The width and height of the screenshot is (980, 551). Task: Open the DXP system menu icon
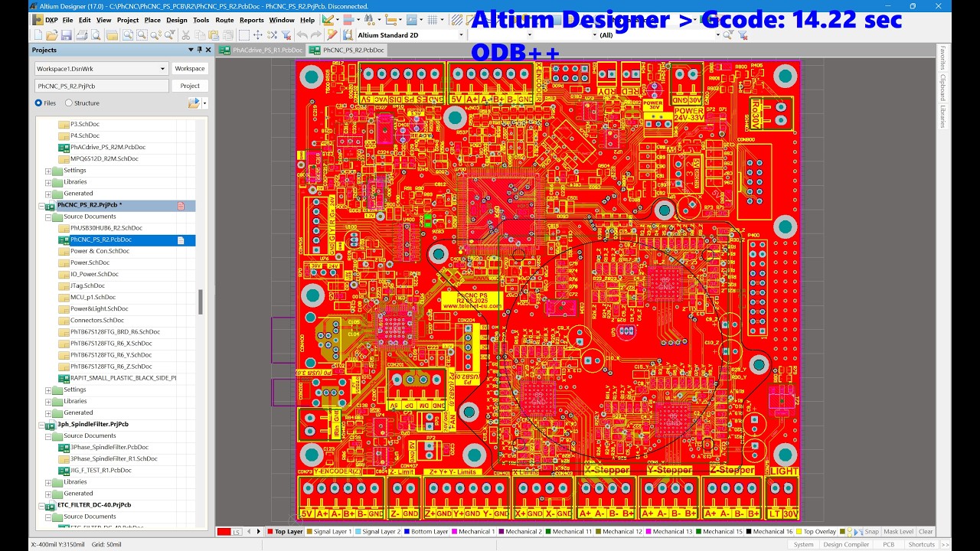[x=38, y=20]
